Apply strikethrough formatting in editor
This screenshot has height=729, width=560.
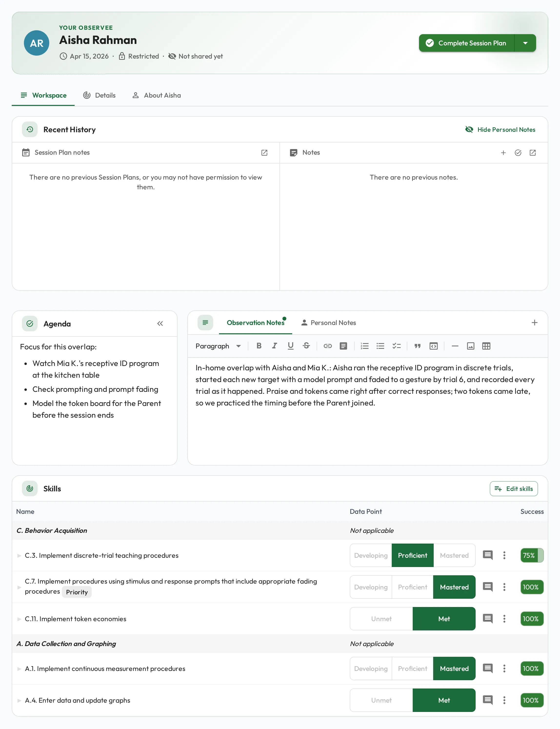click(306, 346)
